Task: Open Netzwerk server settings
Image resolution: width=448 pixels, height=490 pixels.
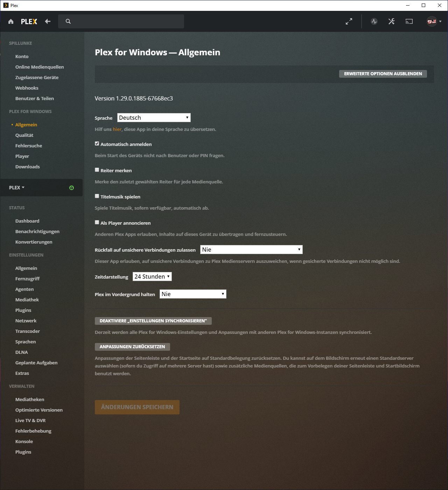Action: [26, 321]
